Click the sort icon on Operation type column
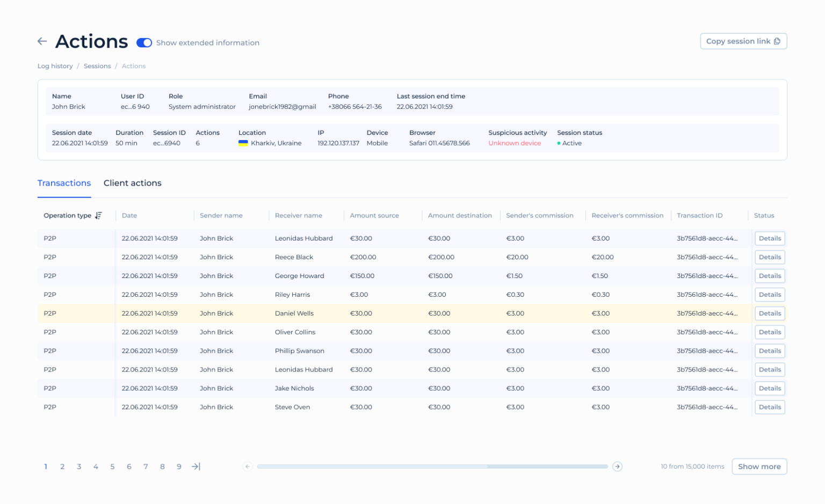 click(98, 215)
